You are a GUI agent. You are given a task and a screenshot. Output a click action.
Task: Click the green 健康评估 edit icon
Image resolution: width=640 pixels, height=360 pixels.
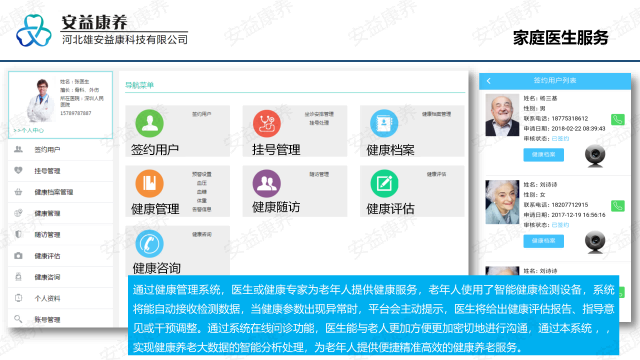(x=384, y=183)
